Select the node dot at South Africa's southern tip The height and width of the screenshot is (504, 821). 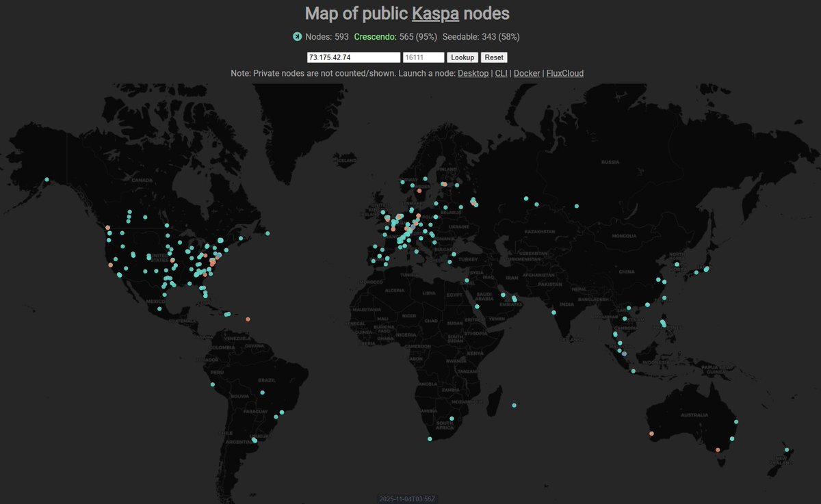(430, 439)
